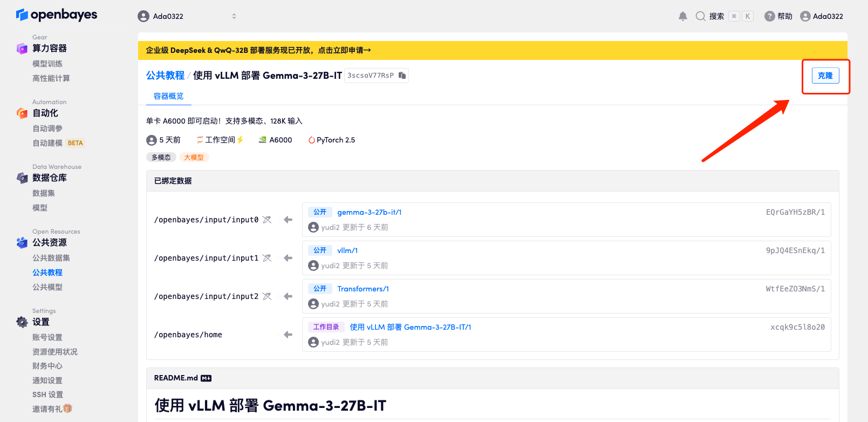Click the arrow icon in input2 row
The height and width of the screenshot is (422, 868).
pos(288,296)
